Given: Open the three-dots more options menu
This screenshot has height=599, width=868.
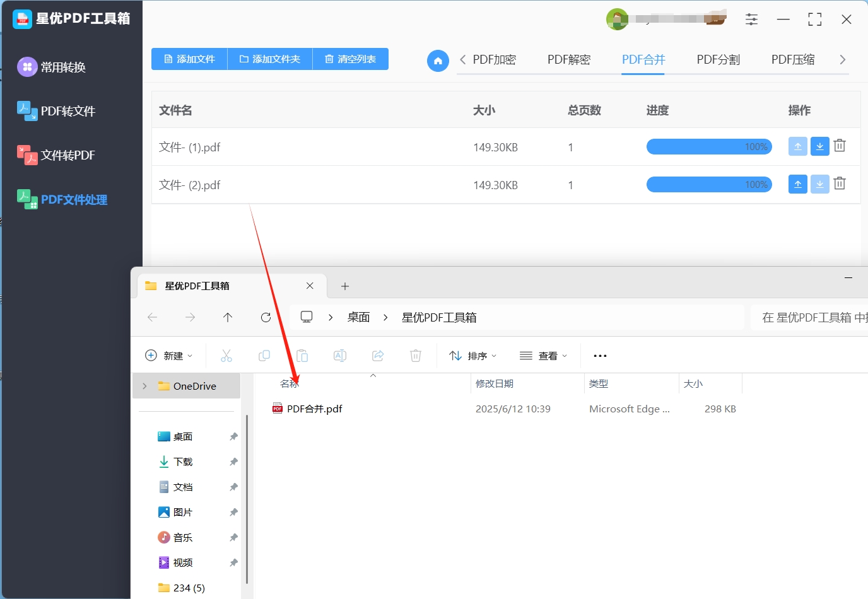Looking at the screenshot, I should click(600, 356).
